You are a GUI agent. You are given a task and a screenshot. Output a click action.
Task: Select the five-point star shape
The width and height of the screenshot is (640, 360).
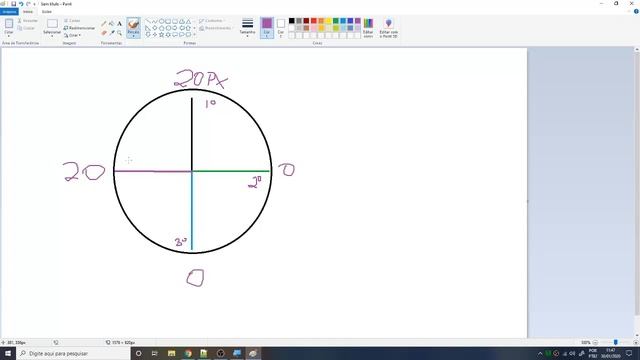[x=161, y=35]
